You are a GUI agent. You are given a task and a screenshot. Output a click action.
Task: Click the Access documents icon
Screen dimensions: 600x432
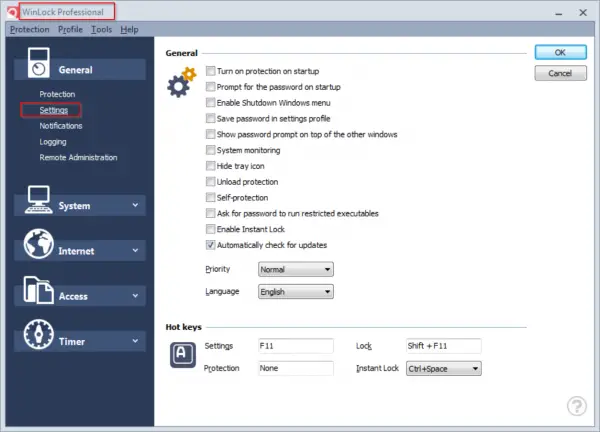38,290
